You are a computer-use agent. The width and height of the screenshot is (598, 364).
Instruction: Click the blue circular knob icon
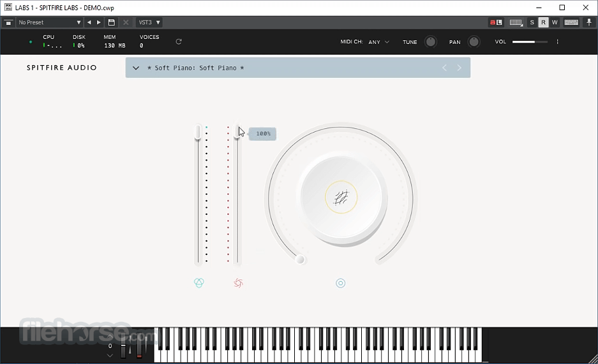click(x=341, y=283)
